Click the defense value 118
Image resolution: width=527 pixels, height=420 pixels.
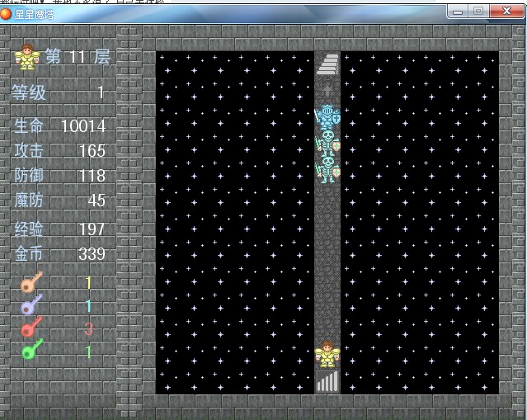pyautogui.click(x=92, y=176)
